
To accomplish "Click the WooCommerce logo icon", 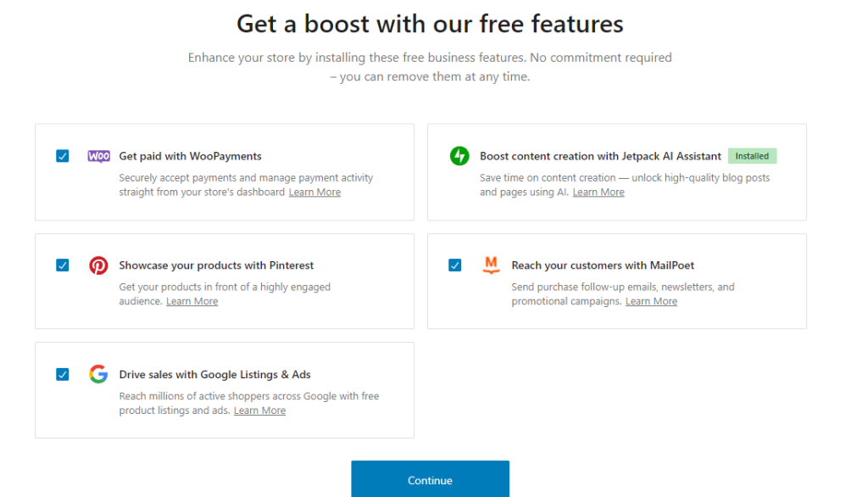I will pos(99,156).
